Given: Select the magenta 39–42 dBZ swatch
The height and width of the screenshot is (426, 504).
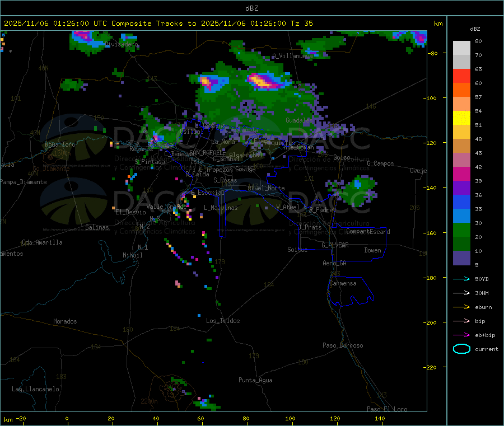Looking at the screenshot, I should point(461,174).
